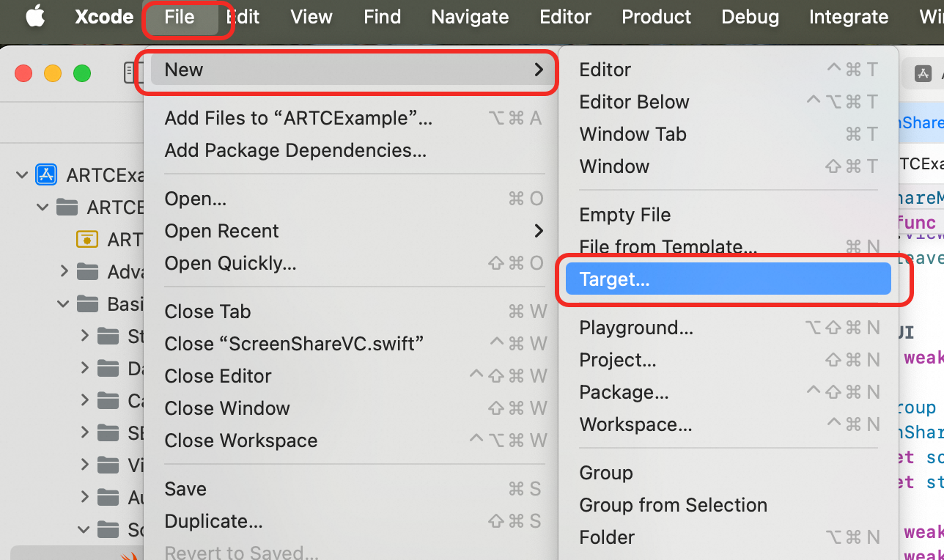Viewport: 944px width, 560px height.
Task: Toggle the navigator sidebar icon
Action: coord(130,73)
